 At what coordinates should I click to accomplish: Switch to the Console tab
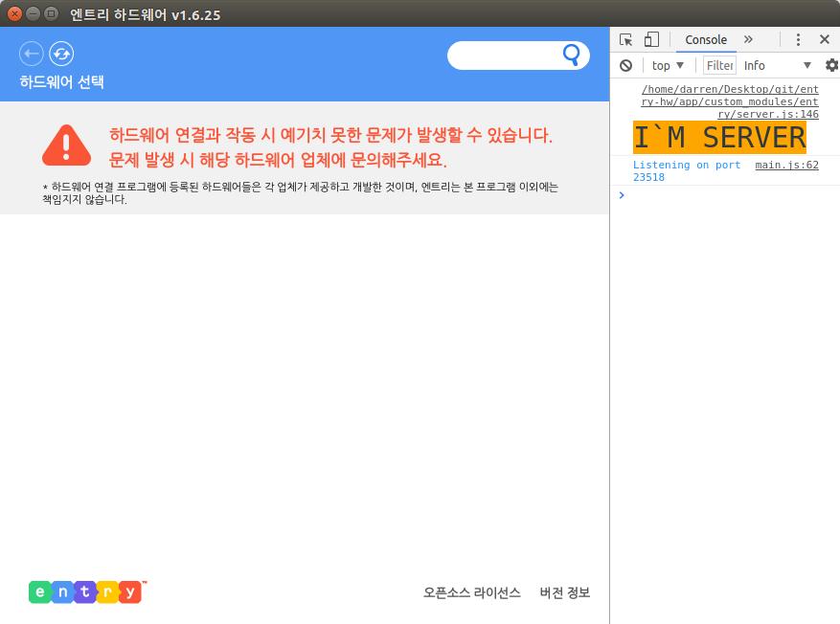(706, 39)
